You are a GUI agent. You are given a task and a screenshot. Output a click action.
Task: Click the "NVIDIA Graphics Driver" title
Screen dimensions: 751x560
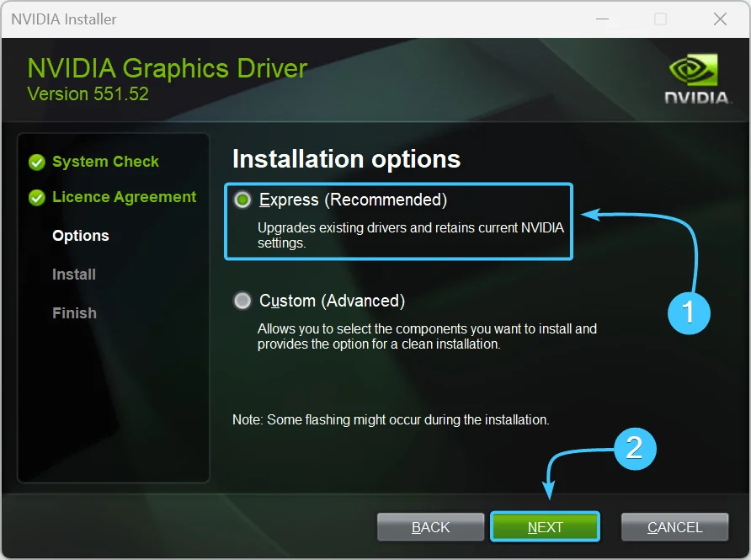click(x=168, y=68)
